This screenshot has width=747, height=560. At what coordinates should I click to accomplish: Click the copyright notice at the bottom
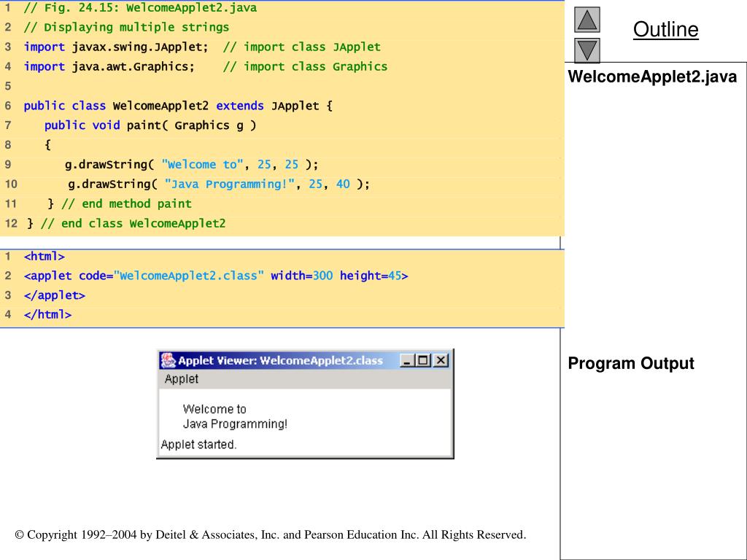click(x=272, y=534)
